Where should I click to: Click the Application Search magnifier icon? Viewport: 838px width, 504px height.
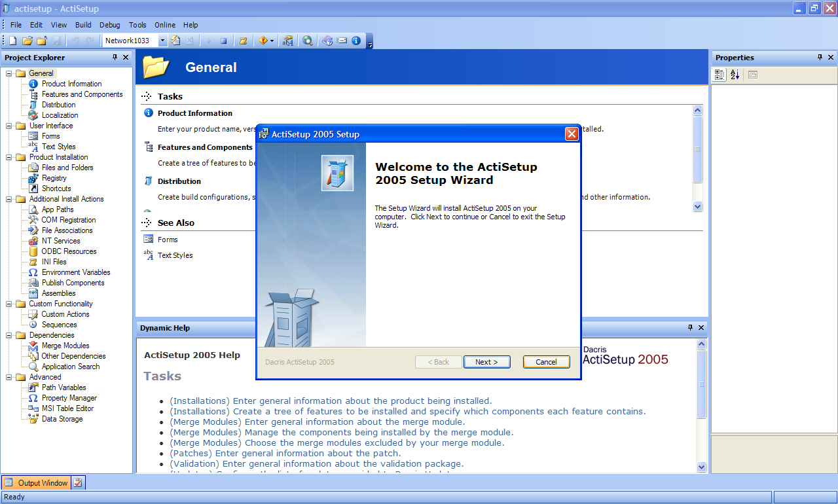tap(33, 367)
